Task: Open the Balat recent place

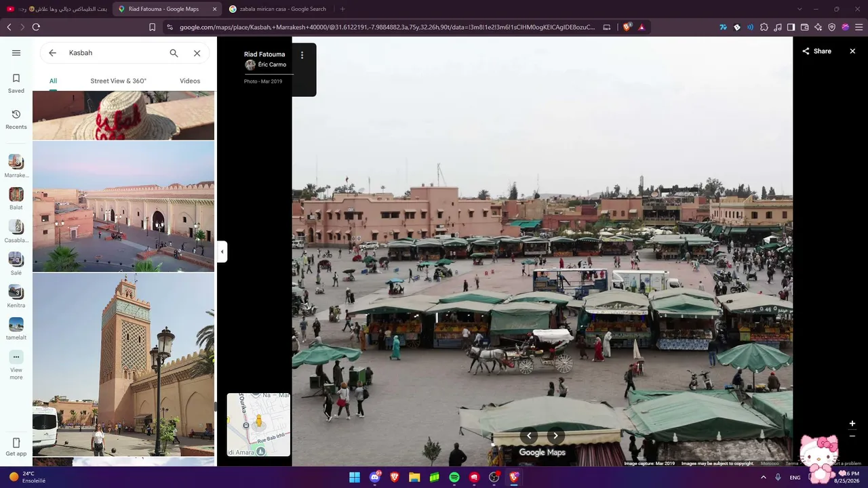Action: click(16, 199)
